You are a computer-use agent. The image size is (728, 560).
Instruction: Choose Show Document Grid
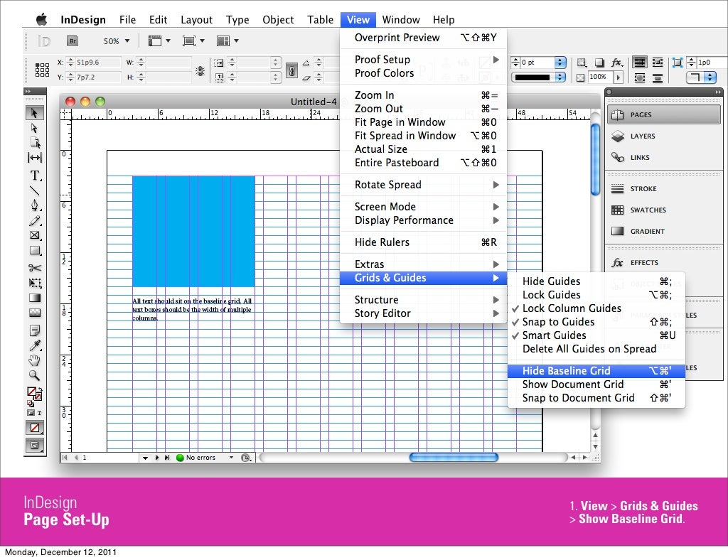point(596,384)
